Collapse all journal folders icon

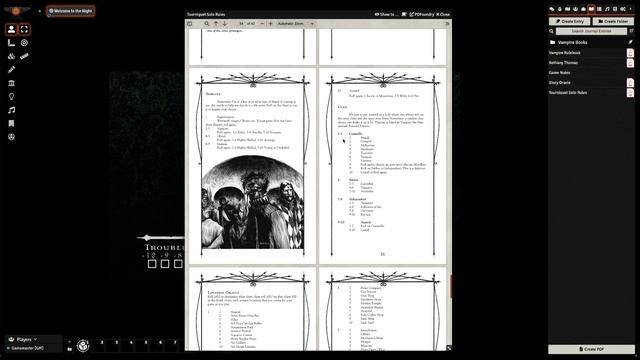tap(631, 31)
